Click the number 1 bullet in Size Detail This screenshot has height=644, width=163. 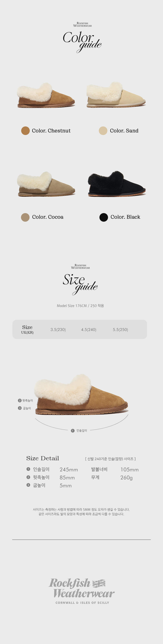tap(28, 469)
